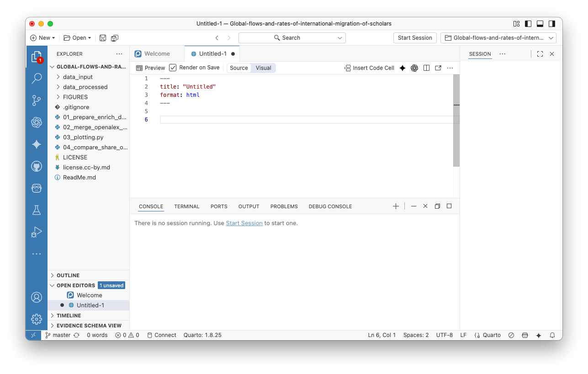Open the Source Control view
Image resolution: width=588 pixels, height=374 pixels.
point(37,100)
